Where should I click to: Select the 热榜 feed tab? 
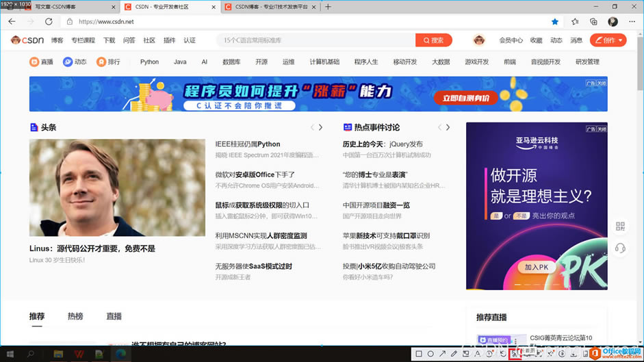pos(75,316)
